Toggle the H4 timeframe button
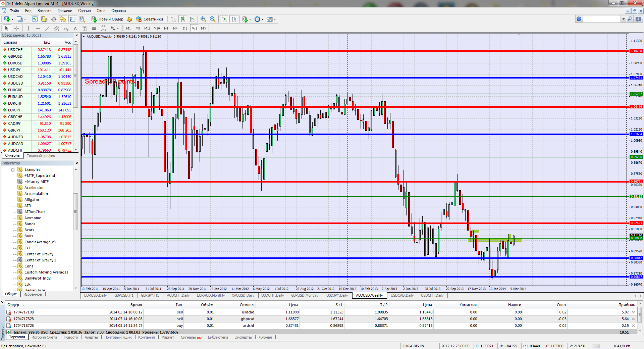644x349 pixels. coord(175,28)
